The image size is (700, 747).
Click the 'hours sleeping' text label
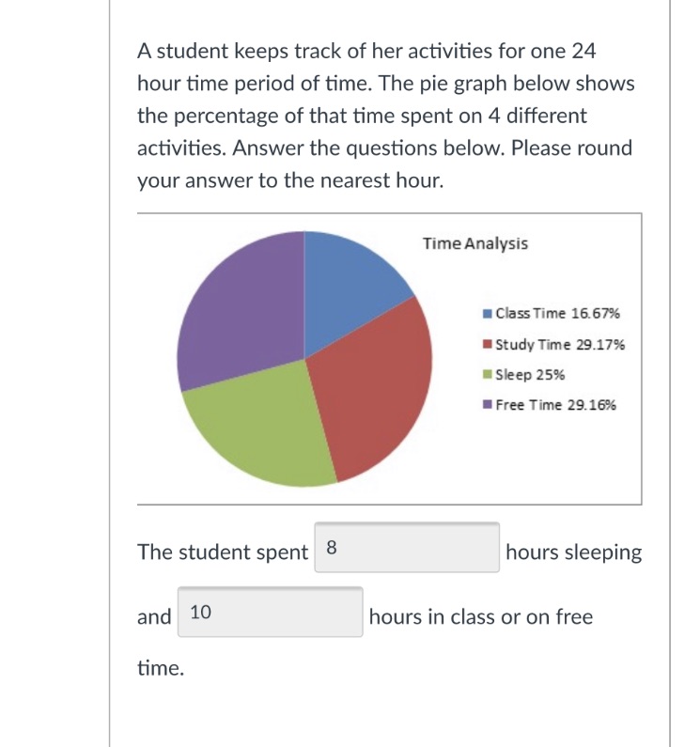tap(574, 552)
